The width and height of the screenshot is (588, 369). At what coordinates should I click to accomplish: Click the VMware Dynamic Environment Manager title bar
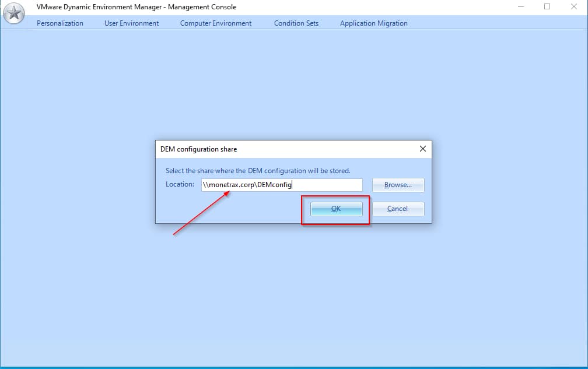(x=136, y=7)
